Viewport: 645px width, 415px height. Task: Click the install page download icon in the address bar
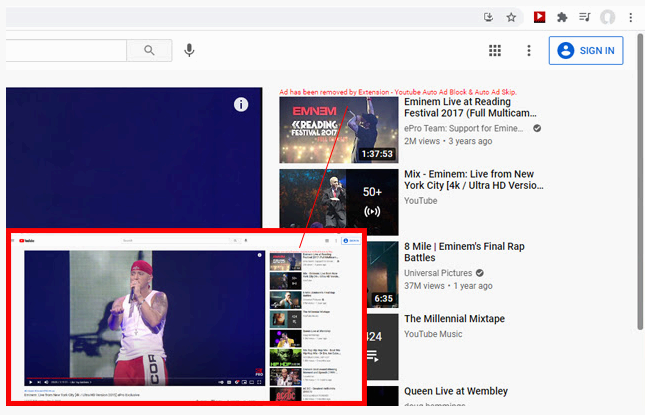coord(488,17)
